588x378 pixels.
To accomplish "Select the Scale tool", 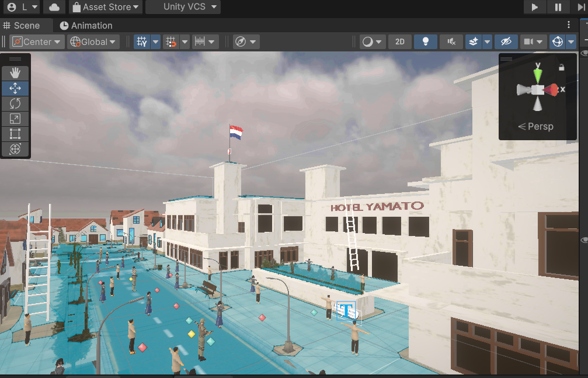I will pos(15,119).
